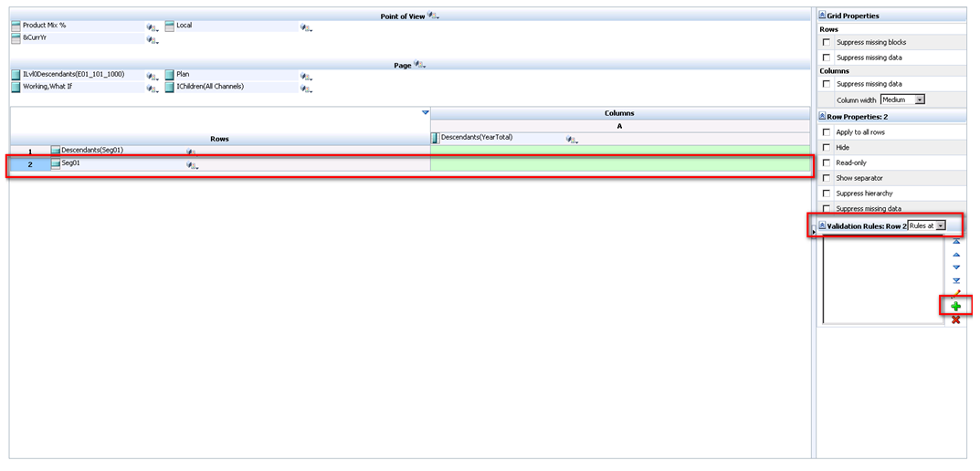Click member selector next to &CurrYr
This screenshot has width=980, height=471.
coord(152,40)
